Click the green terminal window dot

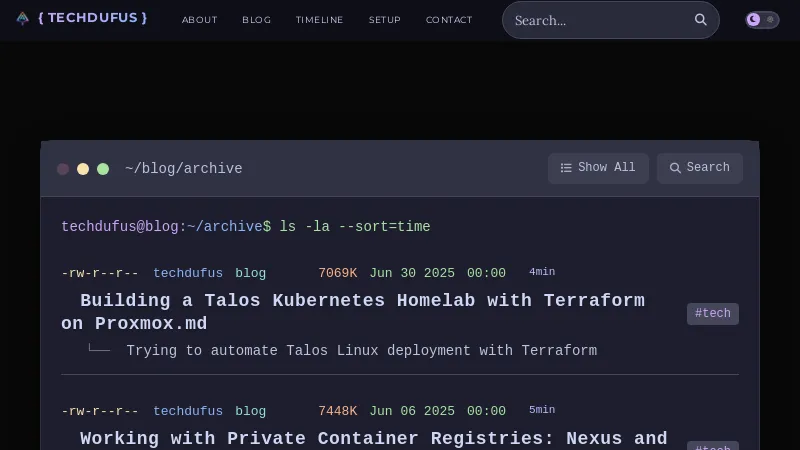click(x=103, y=169)
